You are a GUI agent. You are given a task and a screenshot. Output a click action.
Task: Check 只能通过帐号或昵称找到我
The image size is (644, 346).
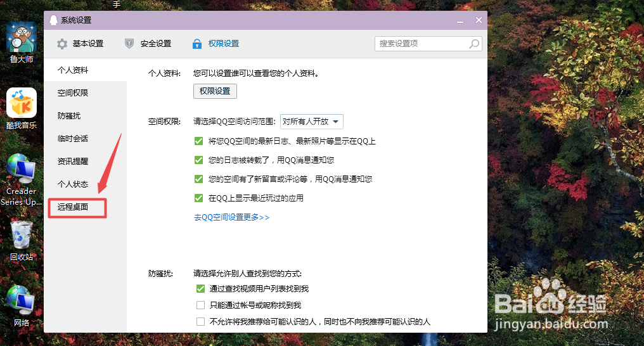[200, 305]
